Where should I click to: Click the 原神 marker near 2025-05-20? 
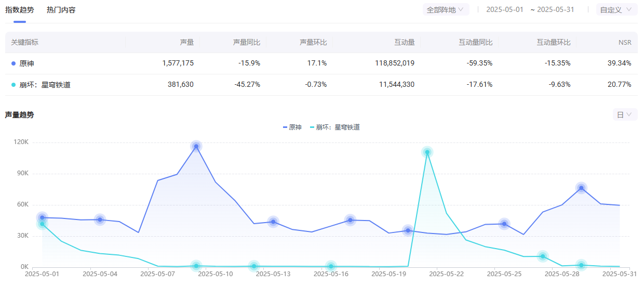click(408, 230)
